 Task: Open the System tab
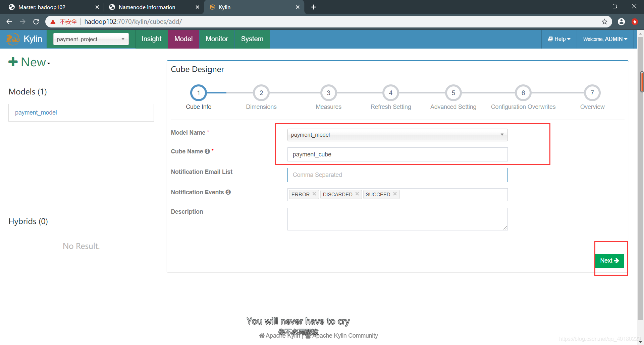tap(252, 39)
